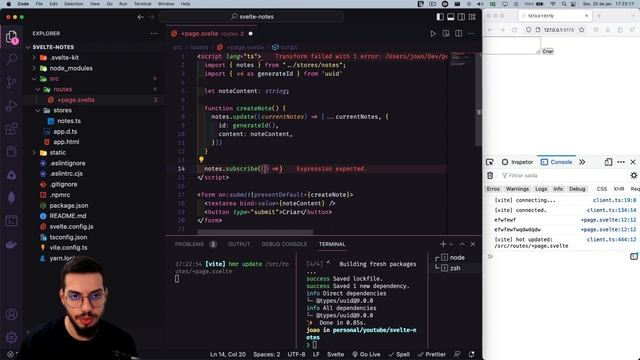Viewport: 640px width, 360px height.
Task: Toggle Info filter in console
Action: coord(558,189)
